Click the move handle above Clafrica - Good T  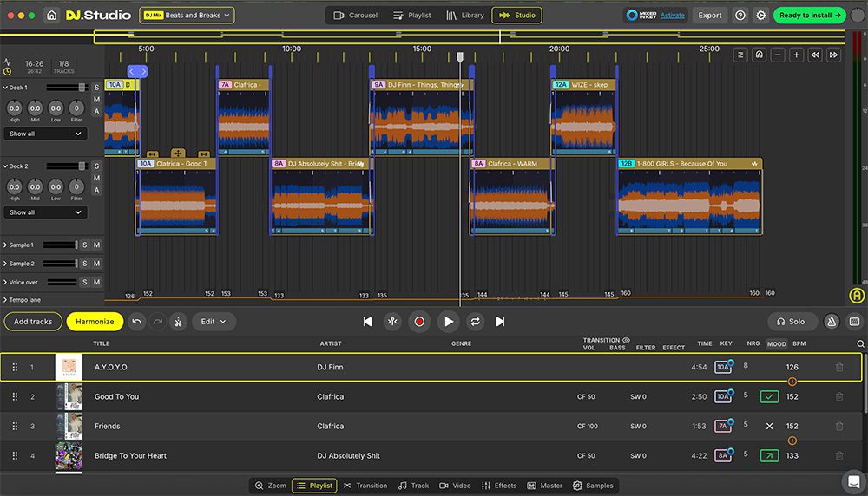coord(178,153)
